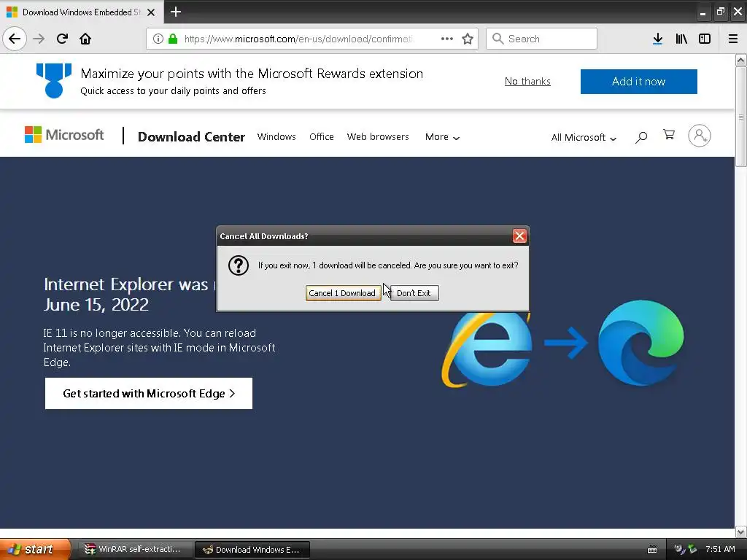Open the shopping cart icon
Viewport: 747px width, 560px height.
(669, 135)
